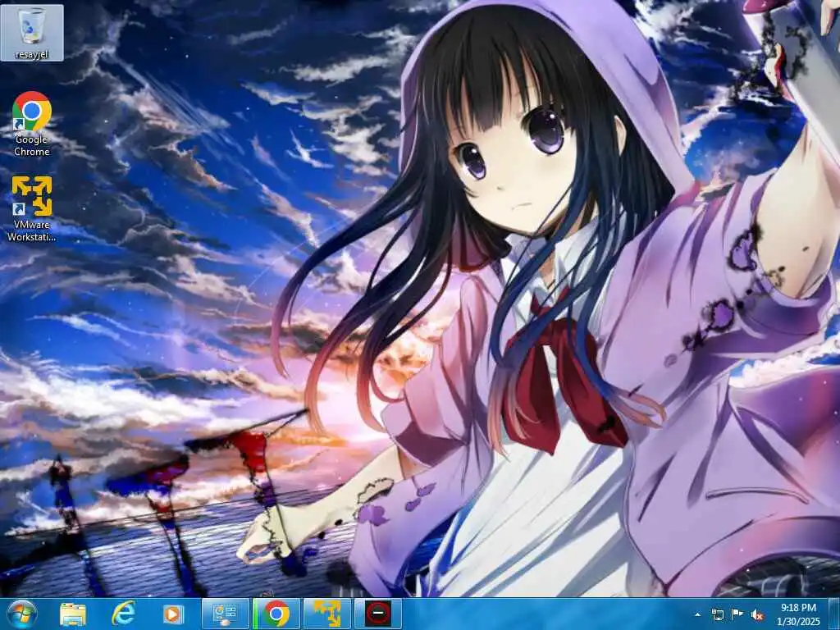Screen dimensions: 840x630
Task: Open the Recycle Bin 'resayjel' desktop icon
Action: coord(32,33)
